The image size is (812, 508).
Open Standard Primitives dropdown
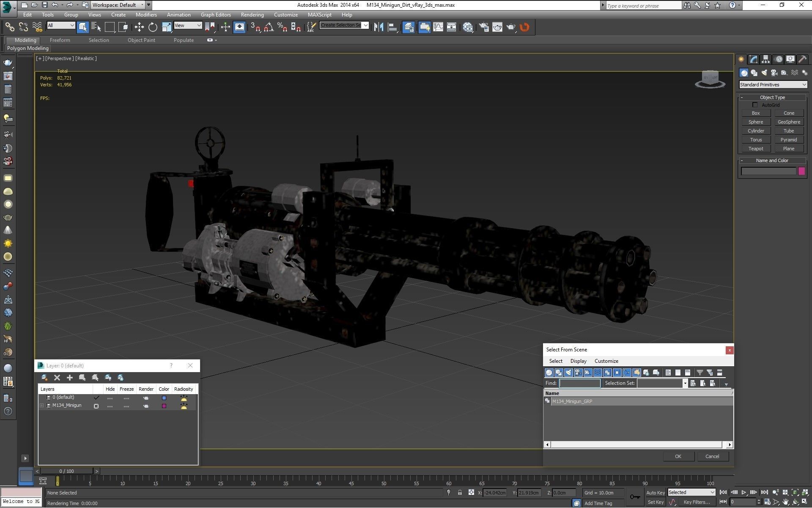(773, 85)
